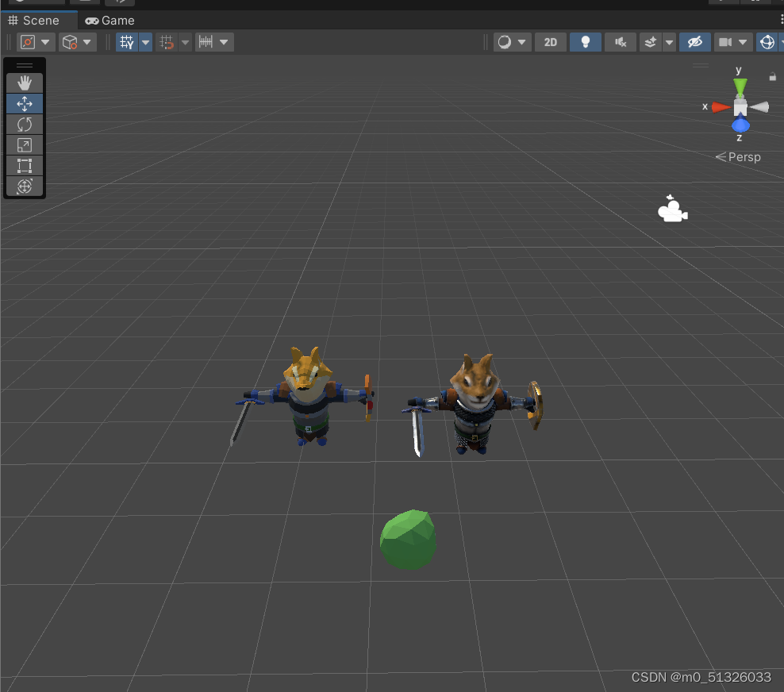The image size is (784, 692).
Task: Open the draw mode dropdown arrow
Action: pos(522,42)
